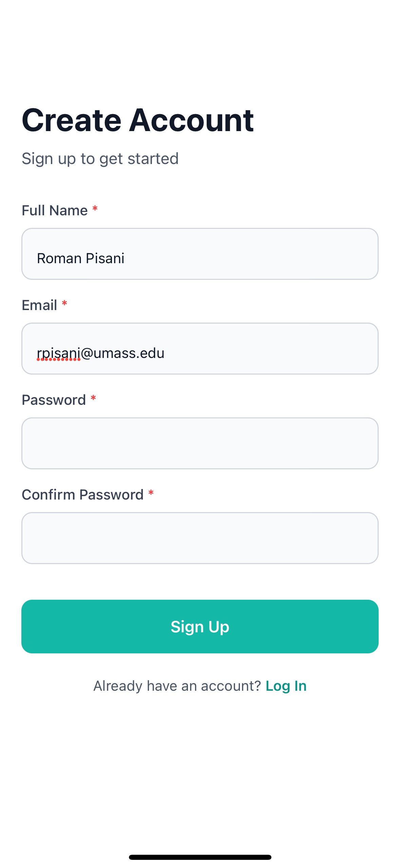400x868 pixels.
Task: Select the Confirm Password field
Action: click(x=200, y=538)
